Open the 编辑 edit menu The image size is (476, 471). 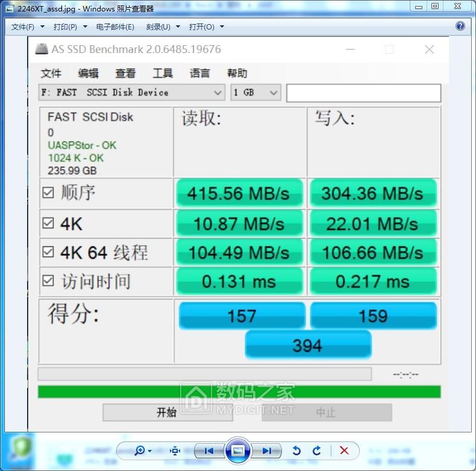(x=88, y=73)
